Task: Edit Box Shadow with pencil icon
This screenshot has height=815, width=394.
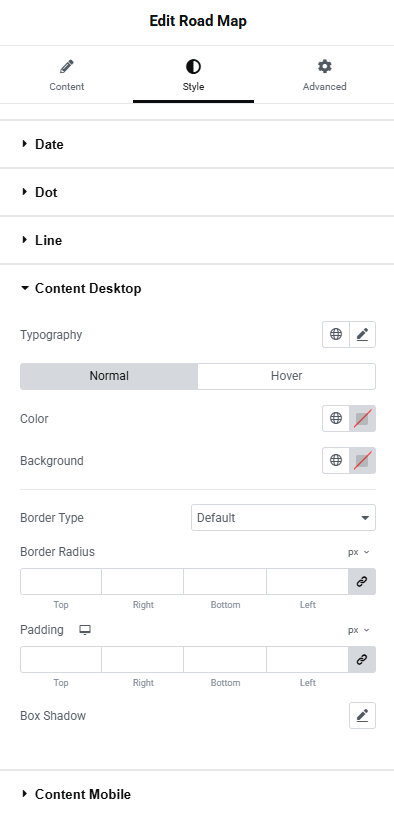Action: click(362, 716)
